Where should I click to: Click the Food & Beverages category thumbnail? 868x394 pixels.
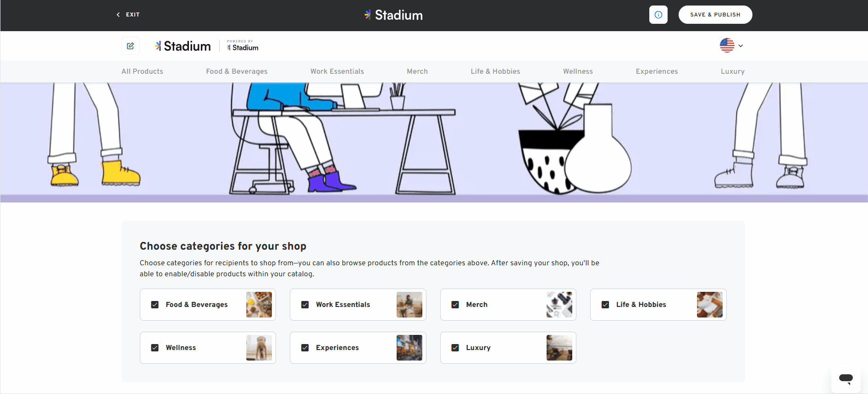(259, 305)
